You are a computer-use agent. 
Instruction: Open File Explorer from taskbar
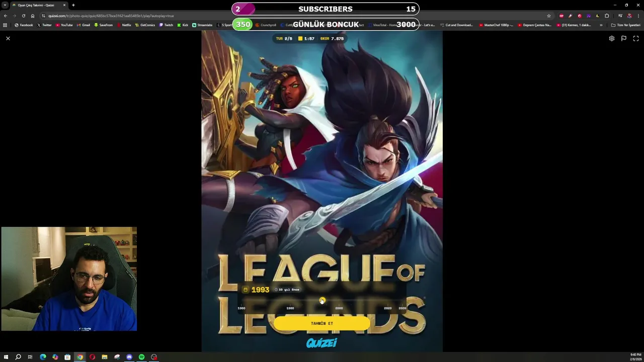click(x=105, y=357)
